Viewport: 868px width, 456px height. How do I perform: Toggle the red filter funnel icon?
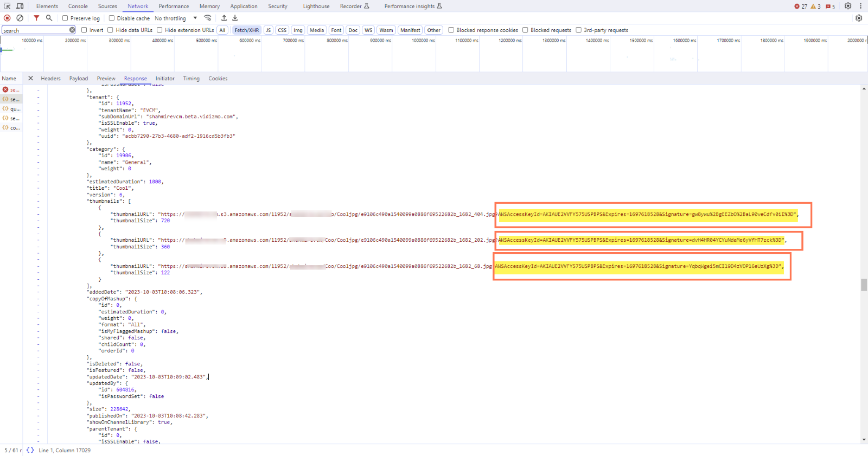(36, 18)
